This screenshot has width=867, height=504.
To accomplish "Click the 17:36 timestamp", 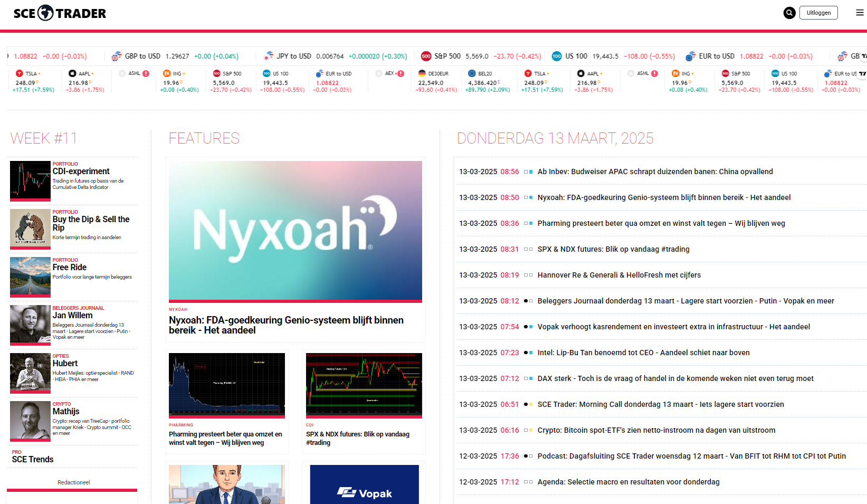I will click(x=510, y=456).
